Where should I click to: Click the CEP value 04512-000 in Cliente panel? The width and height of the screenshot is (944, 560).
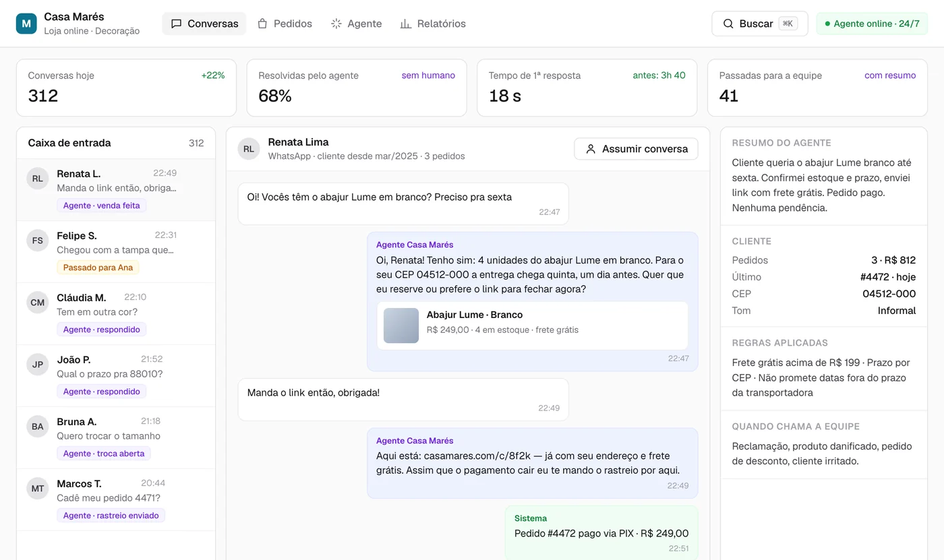pos(889,294)
